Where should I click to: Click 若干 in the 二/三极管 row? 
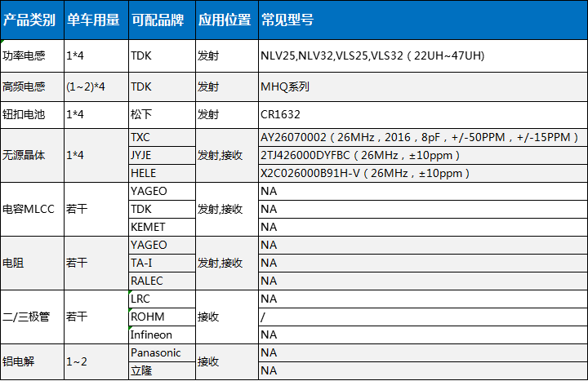96,317
